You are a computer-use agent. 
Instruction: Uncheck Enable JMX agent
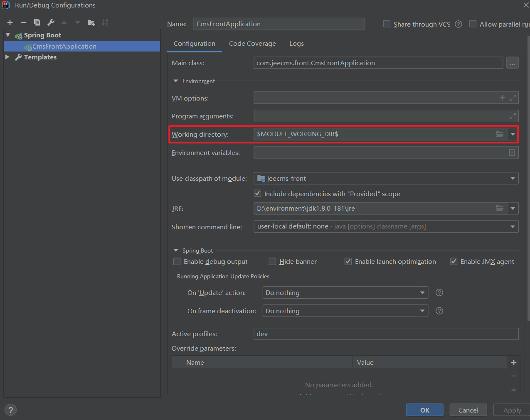(x=454, y=261)
